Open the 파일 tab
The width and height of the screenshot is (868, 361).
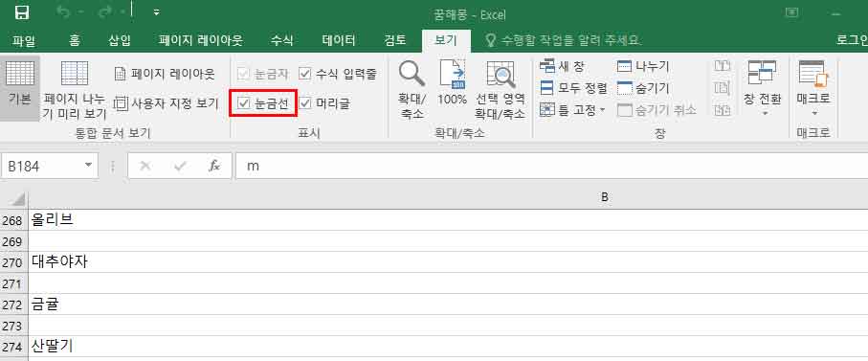(x=23, y=40)
